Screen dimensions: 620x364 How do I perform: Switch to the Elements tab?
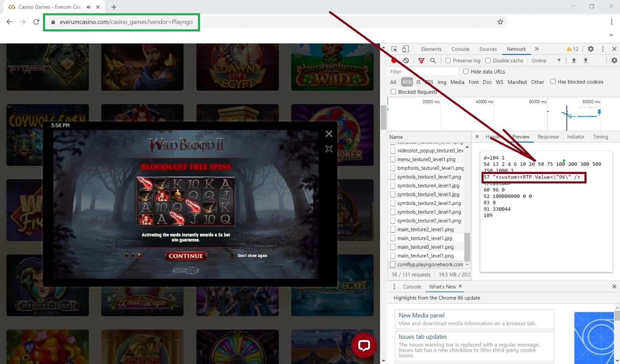coord(431,49)
